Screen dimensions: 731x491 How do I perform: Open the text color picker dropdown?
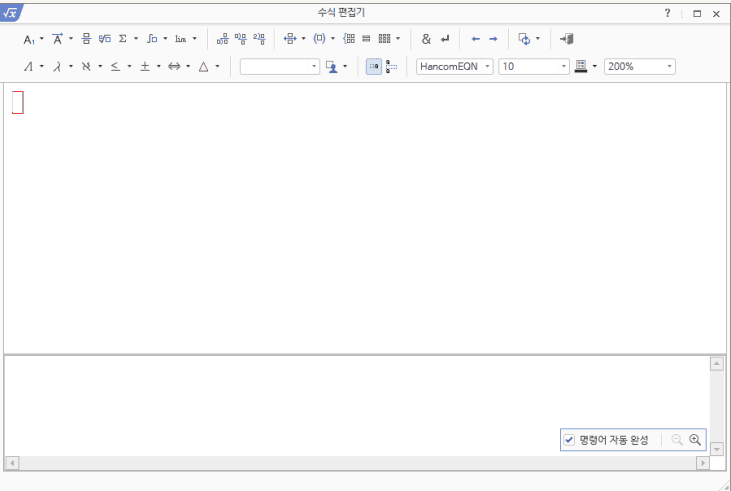click(345, 66)
